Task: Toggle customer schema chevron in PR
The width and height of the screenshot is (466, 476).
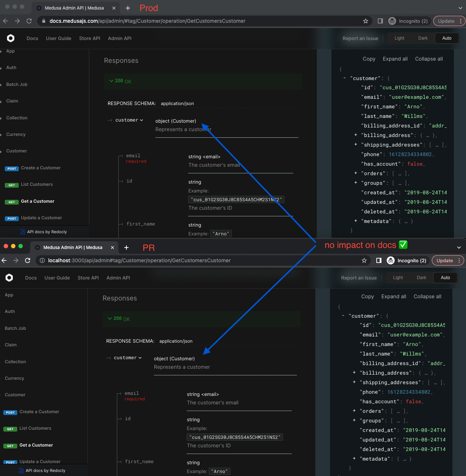Action: [140, 358]
